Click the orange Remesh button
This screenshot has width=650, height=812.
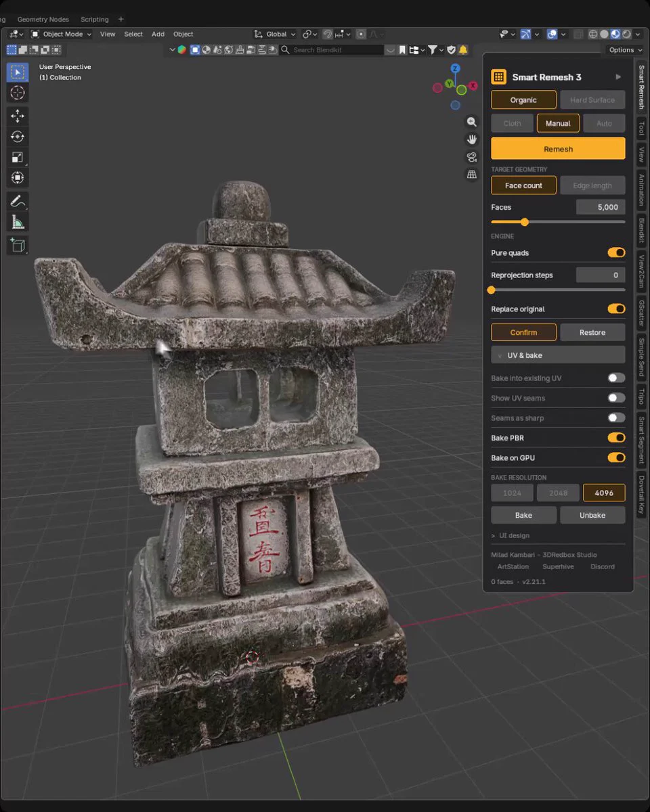coord(558,149)
